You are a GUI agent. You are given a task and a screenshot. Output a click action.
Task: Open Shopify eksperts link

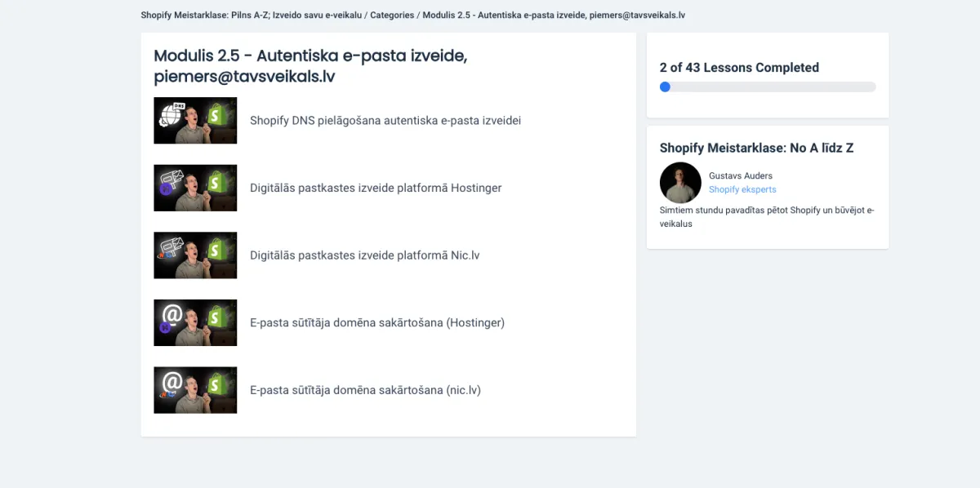click(742, 189)
